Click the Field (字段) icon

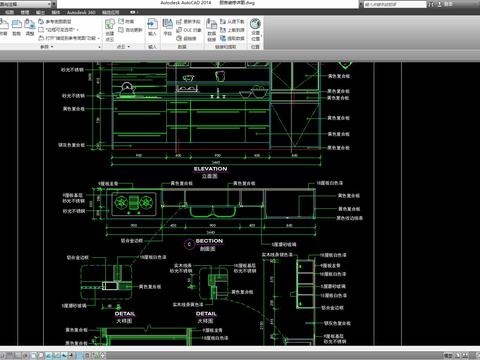(x=167, y=27)
